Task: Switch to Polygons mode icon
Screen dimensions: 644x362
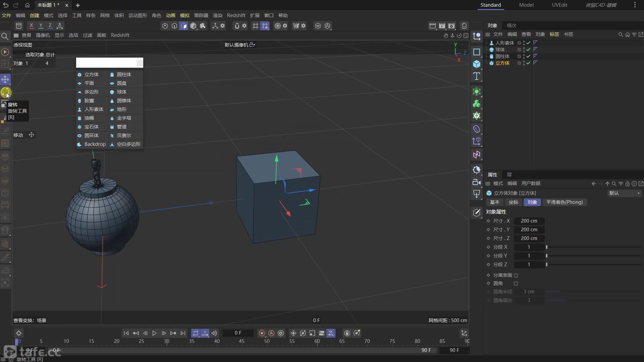Action: click(184, 26)
